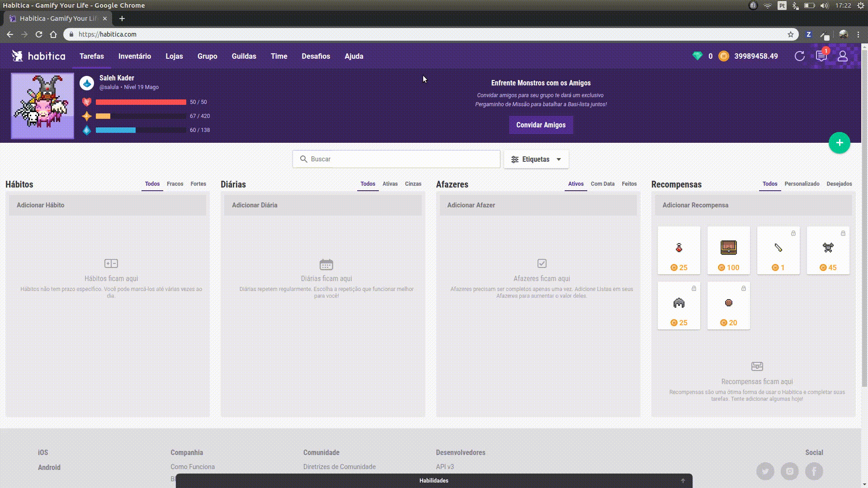This screenshot has width=868, height=488.
Task: Open the Etiquetas tags dropdown
Action: tap(536, 160)
